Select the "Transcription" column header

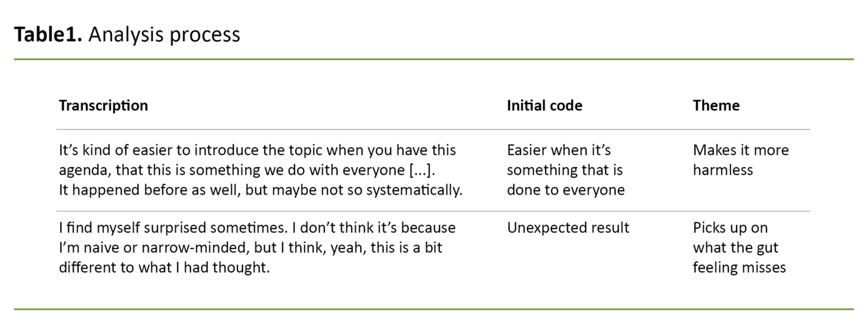point(103,105)
